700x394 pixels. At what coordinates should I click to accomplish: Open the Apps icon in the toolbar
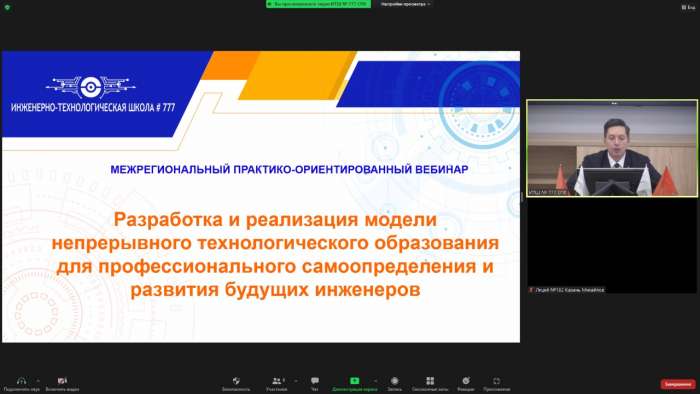click(496, 381)
